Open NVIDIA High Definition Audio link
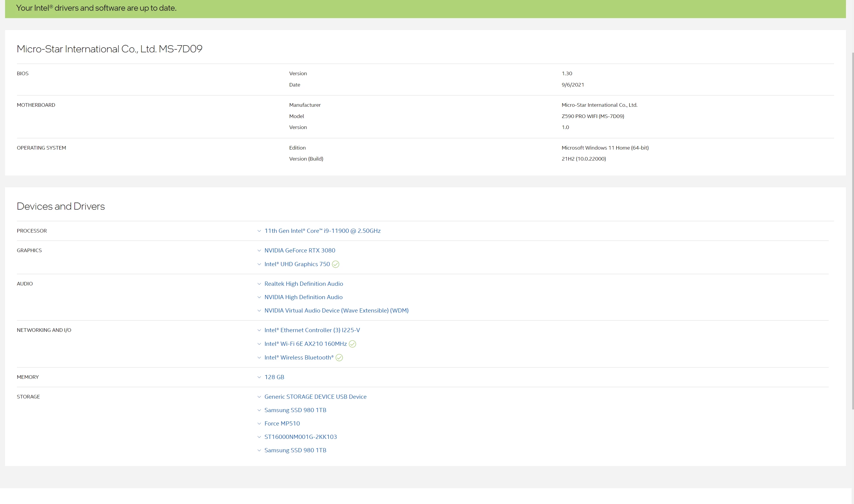854x504 pixels. pyautogui.click(x=303, y=297)
